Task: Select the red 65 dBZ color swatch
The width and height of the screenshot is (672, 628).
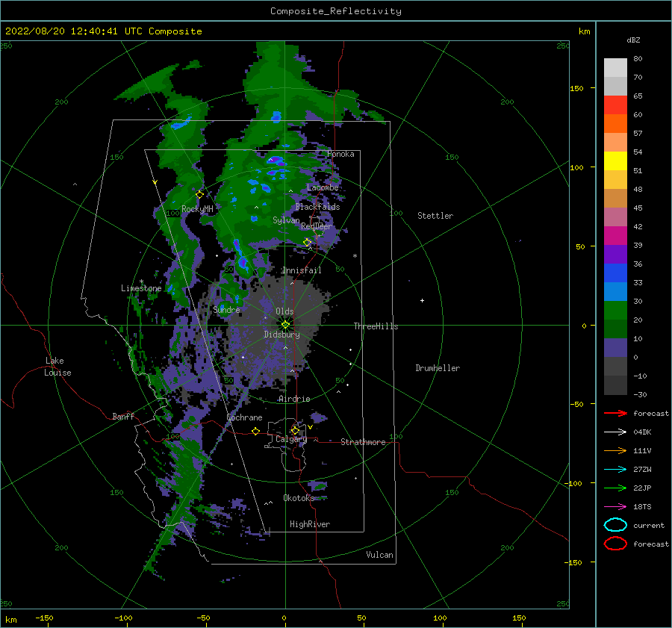Action: [x=615, y=105]
